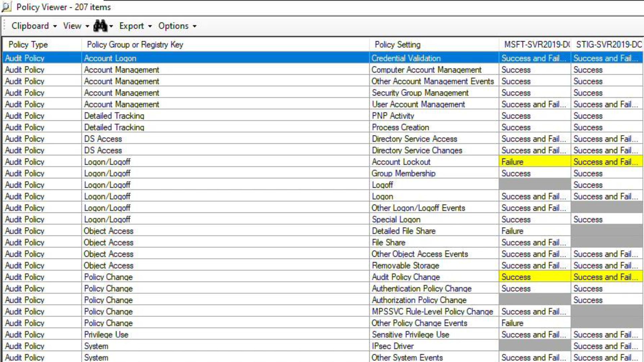Click the yellow Failure cell for Account Lockout
The height and width of the screenshot is (362, 644).
(534, 162)
